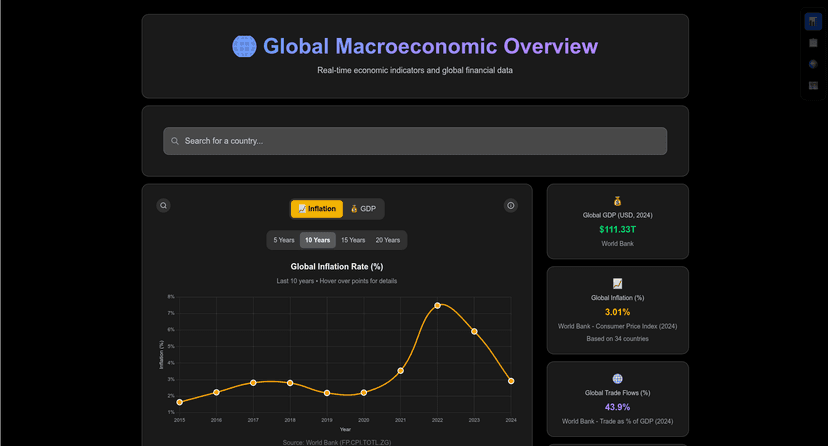Image resolution: width=828 pixels, height=446 pixels.
Task: Click the search magnifier in the country field
Action: [175, 141]
